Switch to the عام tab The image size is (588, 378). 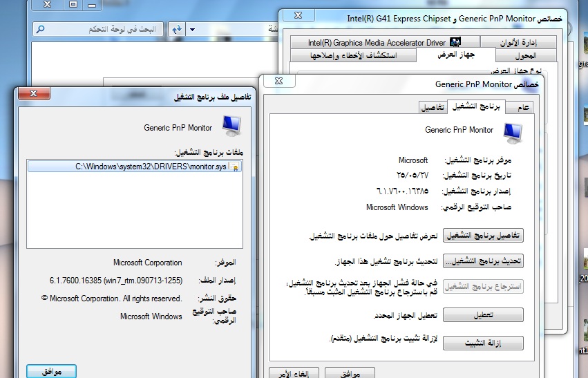520,108
